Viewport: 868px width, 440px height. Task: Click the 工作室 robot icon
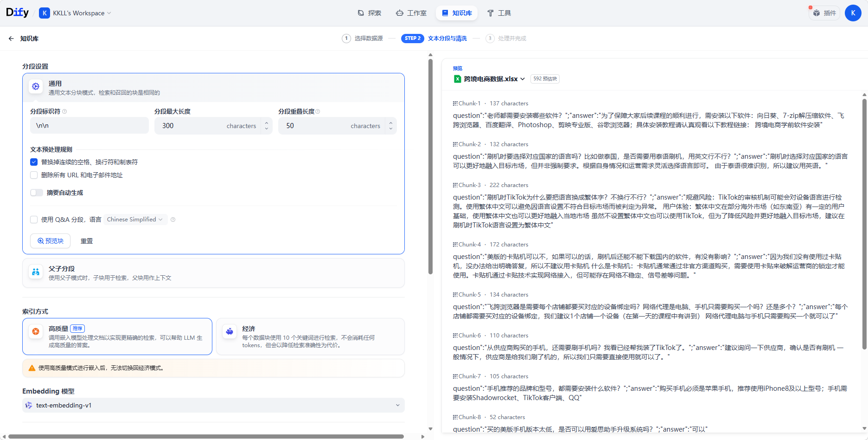400,13
